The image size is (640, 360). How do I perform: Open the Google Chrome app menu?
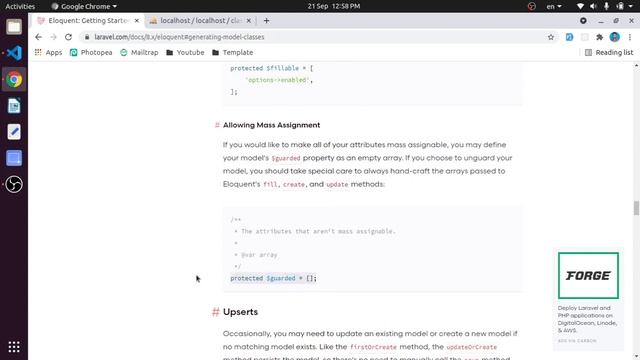pos(84,6)
